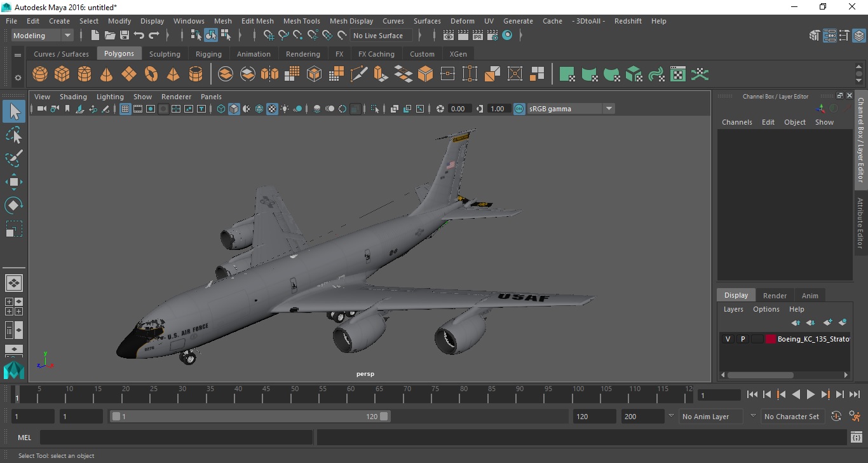
Task: Toggle viewport grid display
Action: [x=125, y=109]
